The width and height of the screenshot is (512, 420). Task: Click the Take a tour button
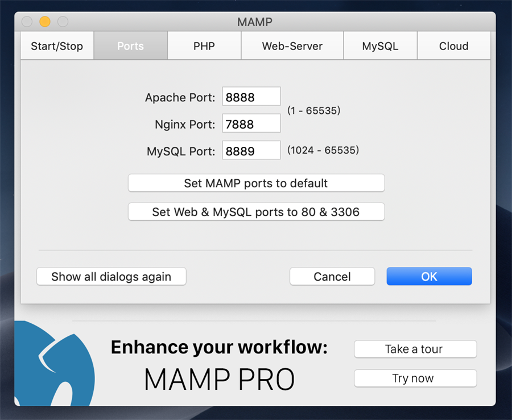tap(415, 349)
